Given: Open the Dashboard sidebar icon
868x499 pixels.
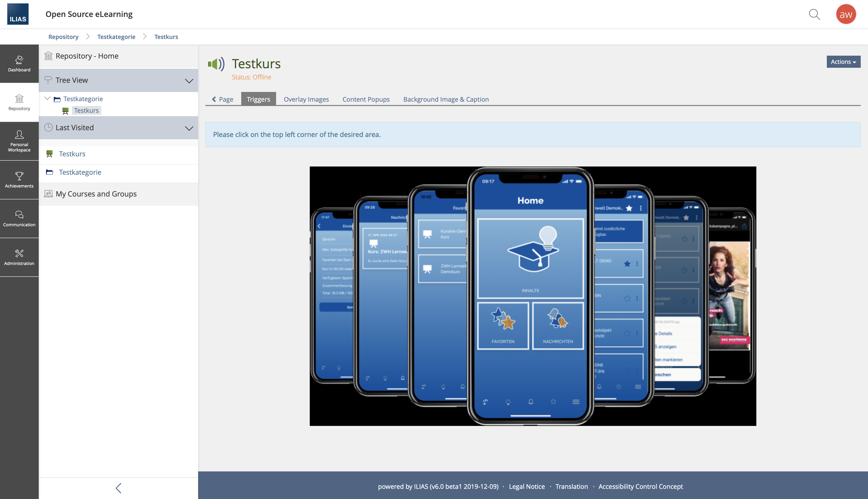Looking at the screenshot, I should [19, 64].
